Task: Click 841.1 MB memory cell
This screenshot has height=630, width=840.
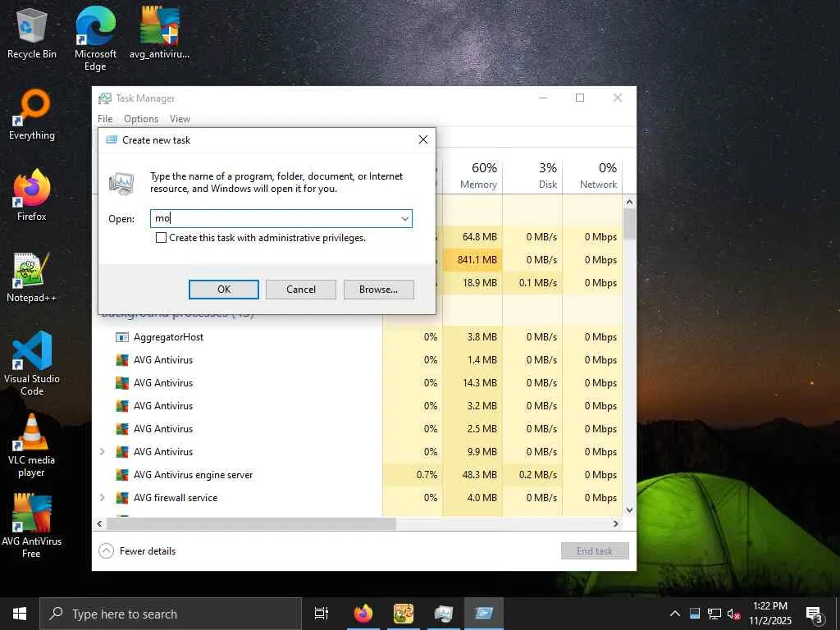Action: point(473,260)
